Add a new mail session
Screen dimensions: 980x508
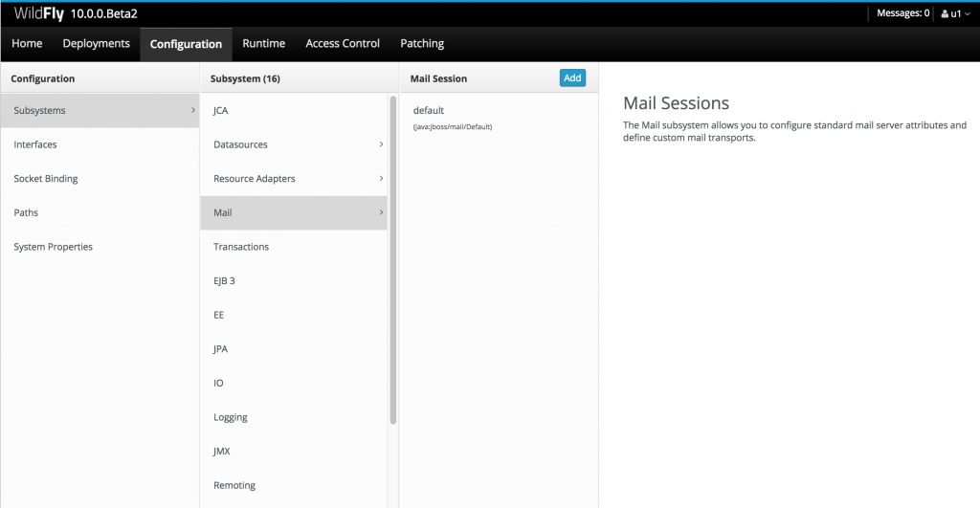(x=572, y=78)
